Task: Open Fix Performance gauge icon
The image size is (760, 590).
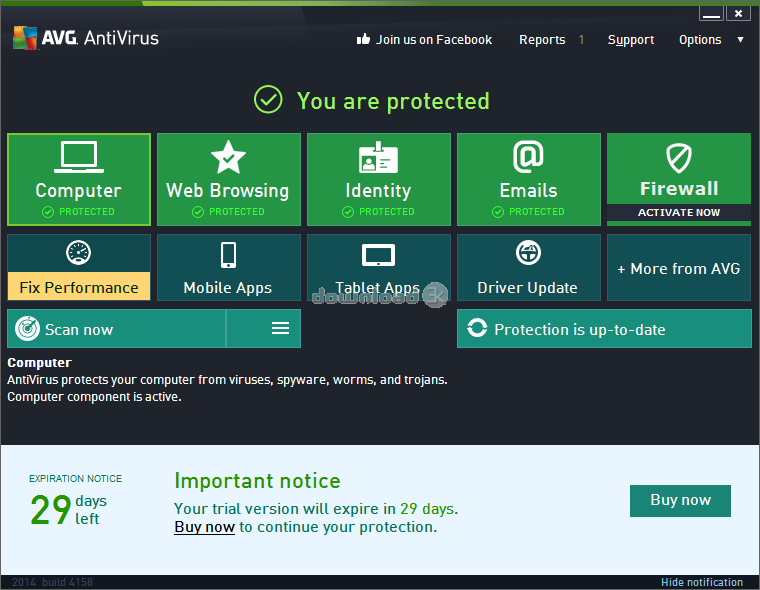Action: pos(78,252)
